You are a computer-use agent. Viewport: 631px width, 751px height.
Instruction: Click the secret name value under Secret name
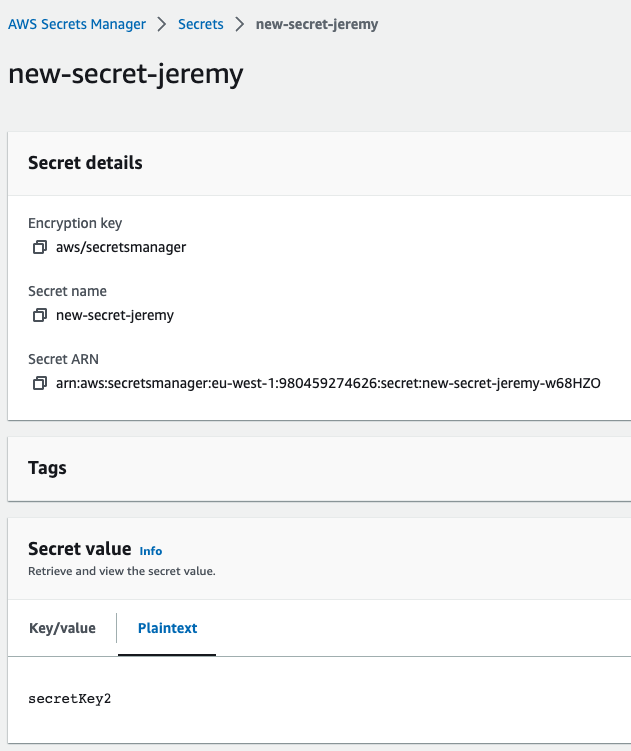tap(115, 315)
